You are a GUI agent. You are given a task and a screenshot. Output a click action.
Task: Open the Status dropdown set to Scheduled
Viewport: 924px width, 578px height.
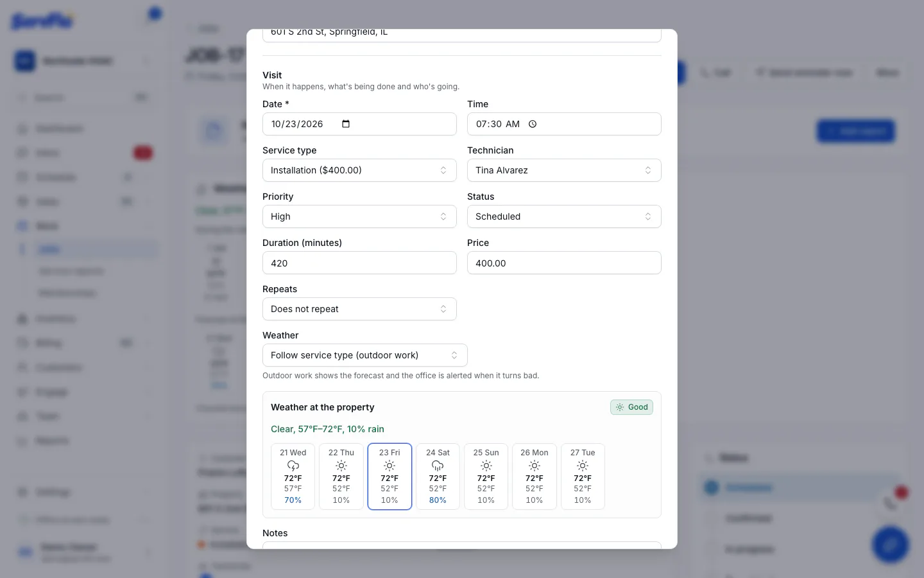564,216
